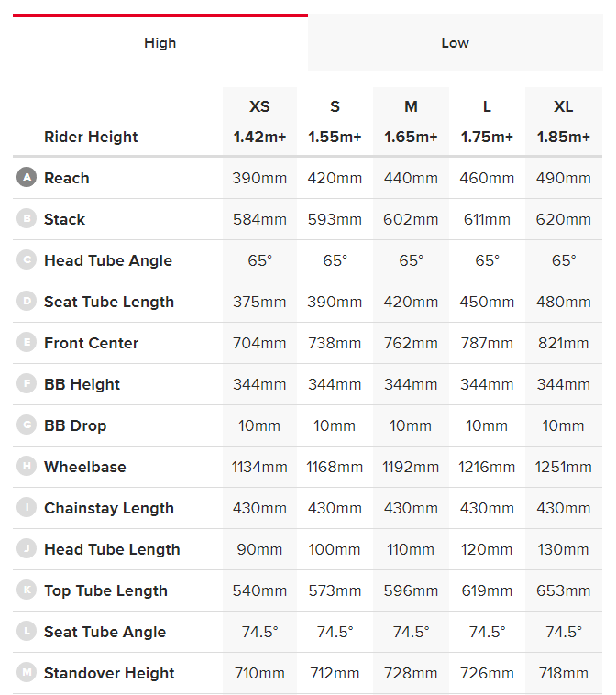
Task: Click the BB Drop 'G' badge
Action: (x=27, y=425)
